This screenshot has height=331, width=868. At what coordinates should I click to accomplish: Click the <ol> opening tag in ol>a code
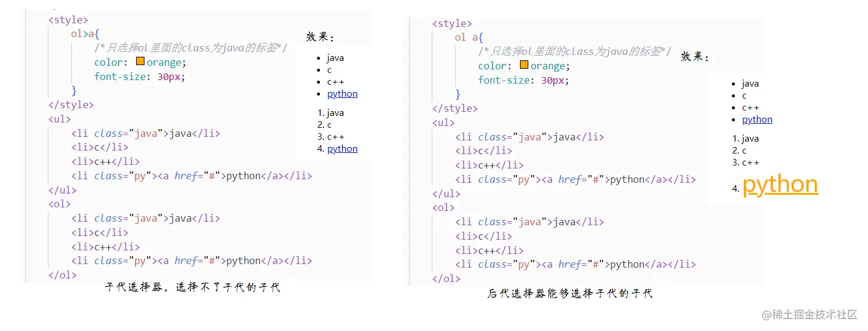pos(60,204)
